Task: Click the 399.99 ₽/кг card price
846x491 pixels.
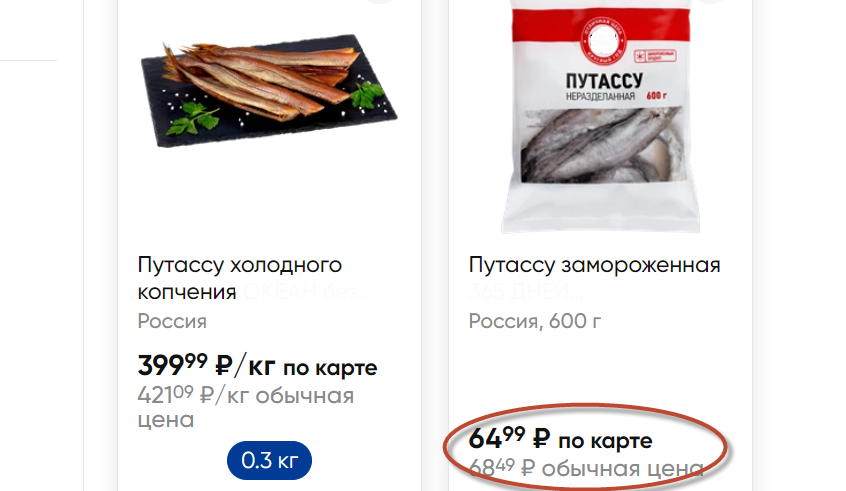Action: (257, 365)
